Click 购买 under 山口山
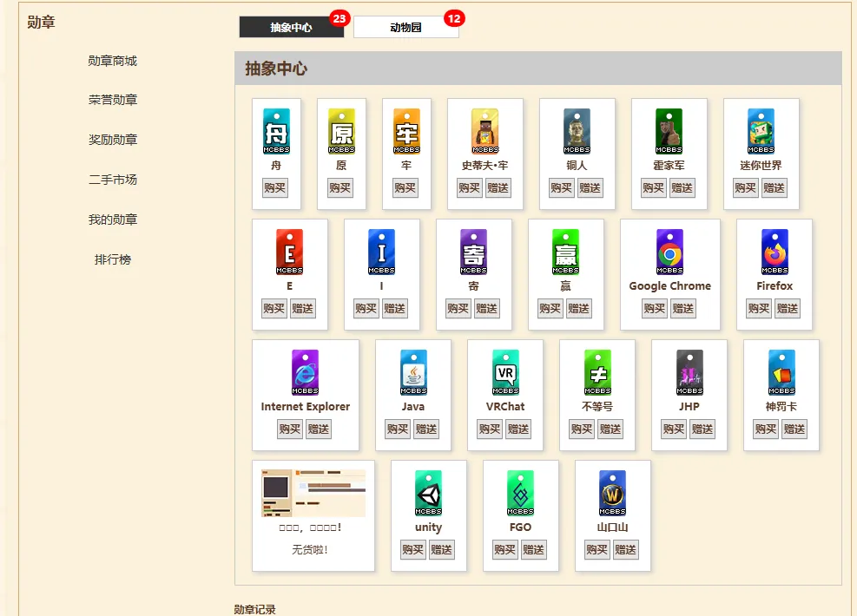Viewport: 857px width, 616px height. (597, 550)
